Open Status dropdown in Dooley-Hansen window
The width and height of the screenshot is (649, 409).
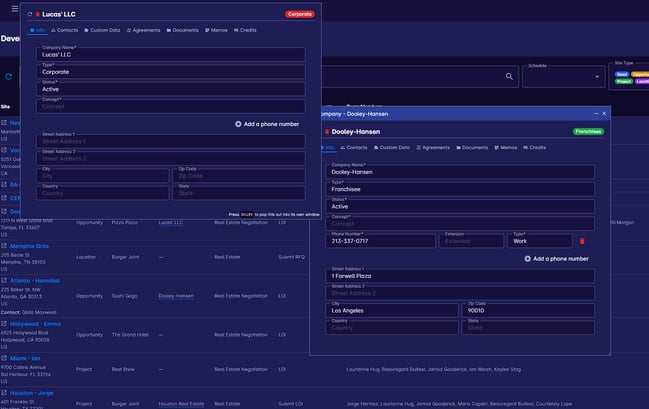460,206
